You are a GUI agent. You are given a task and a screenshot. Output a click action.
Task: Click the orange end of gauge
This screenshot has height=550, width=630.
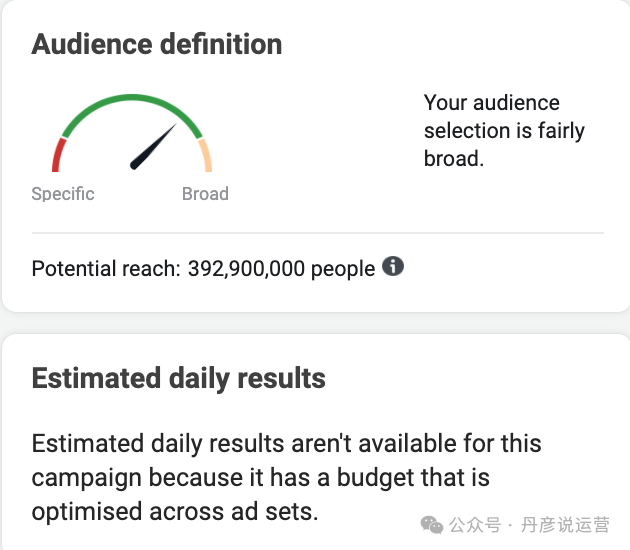click(206, 155)
